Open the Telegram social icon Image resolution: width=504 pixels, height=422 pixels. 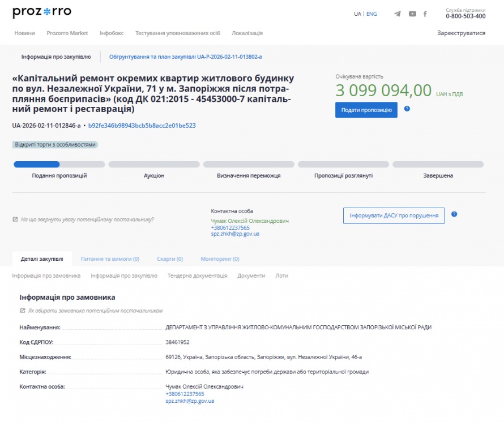point(398,14)
